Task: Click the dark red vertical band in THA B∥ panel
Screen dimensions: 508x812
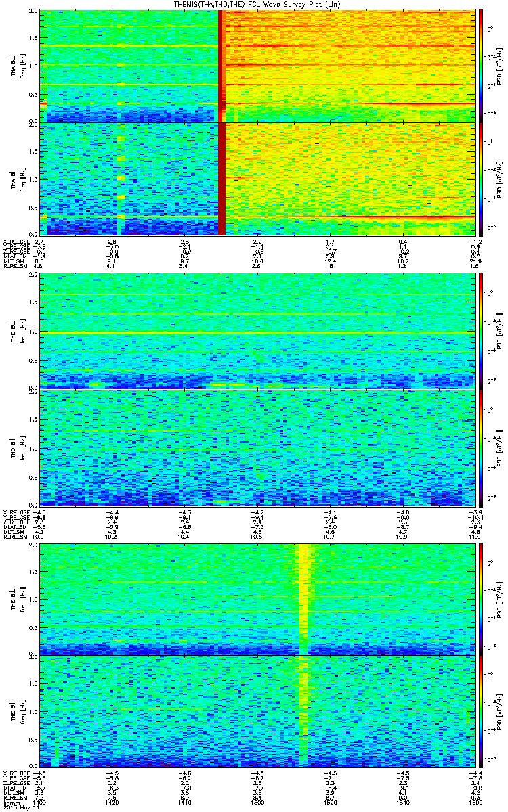Action: coord(221,179)
